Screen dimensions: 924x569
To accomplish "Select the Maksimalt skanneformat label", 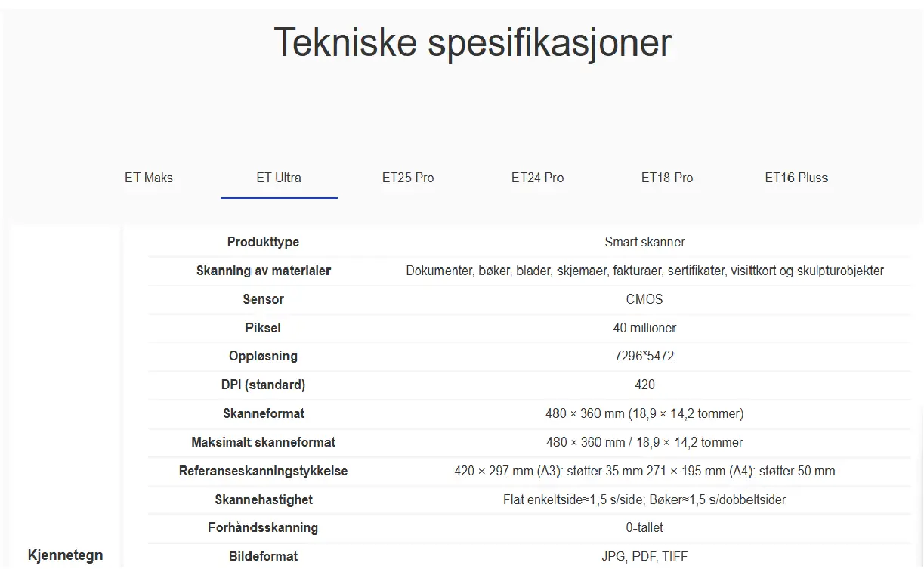I will tap(263, 442).
